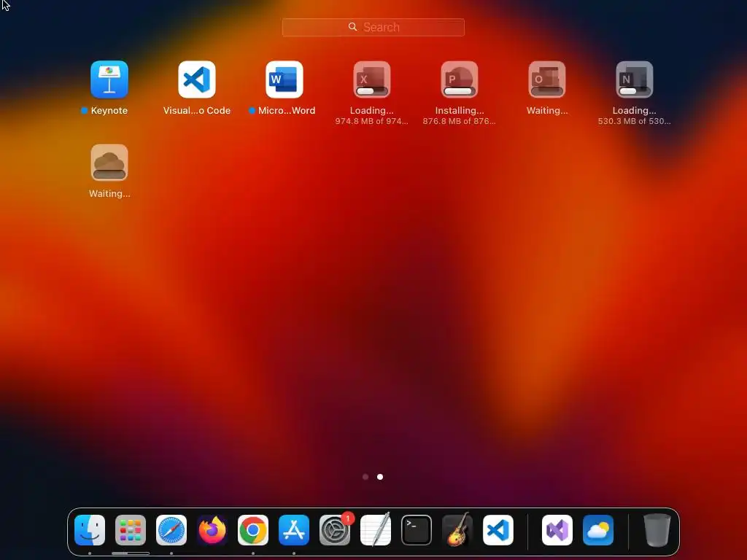Open Microsoft Word from Launchpad
Viewport: 747px width, 560px height.
tap(285, 79)
